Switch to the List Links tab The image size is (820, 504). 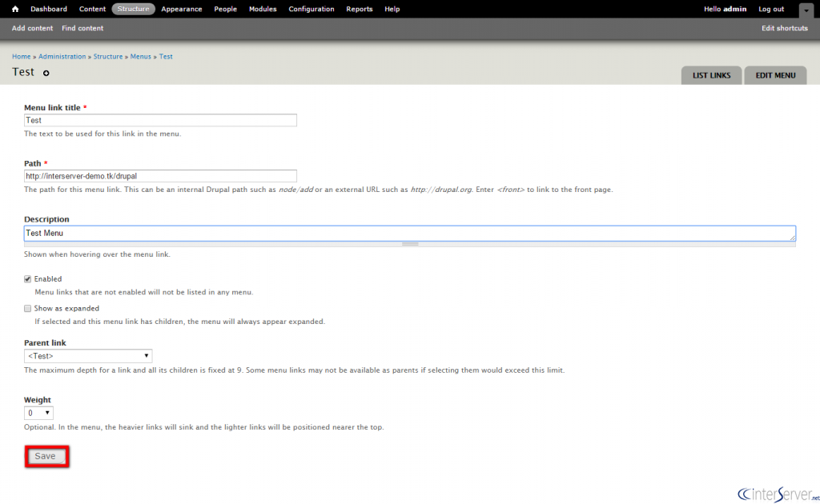tap(711, 75)
